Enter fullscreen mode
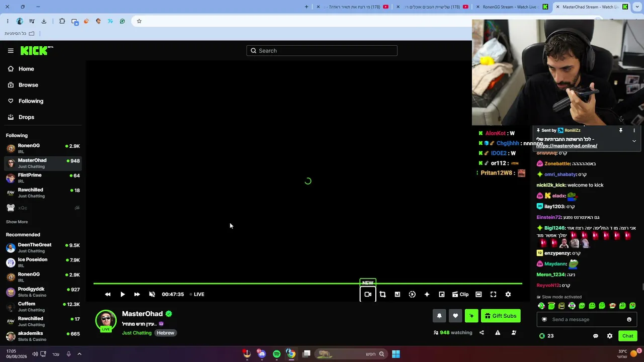This screenshot has height=362, width=644. 493,295
